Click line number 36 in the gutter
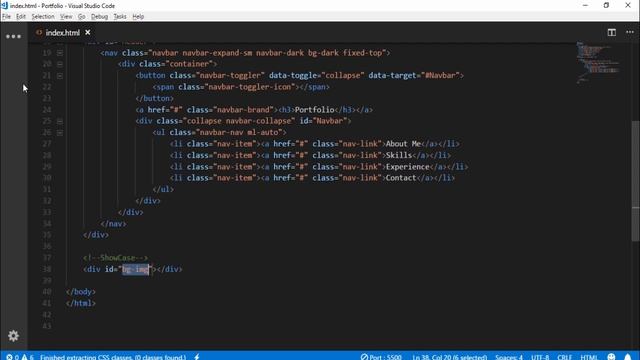The width and height of the screenshot is (640, 360). [47, 246]
